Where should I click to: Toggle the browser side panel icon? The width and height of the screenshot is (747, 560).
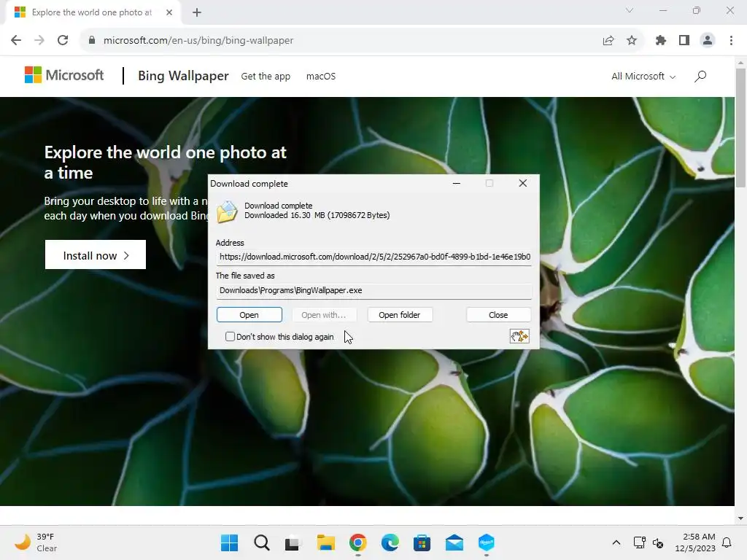(x=684, y=41)
